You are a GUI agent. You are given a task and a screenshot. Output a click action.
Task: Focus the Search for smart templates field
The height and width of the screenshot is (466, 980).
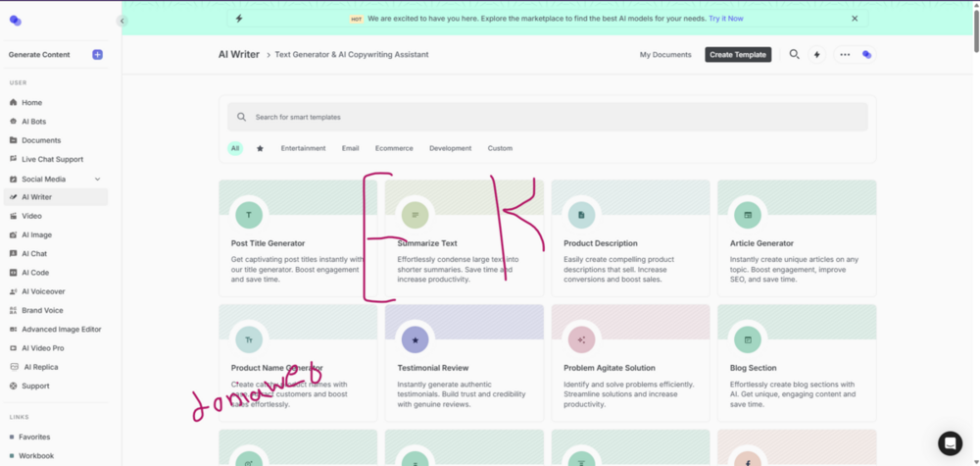pyautogui.click(x=547, y=117)
